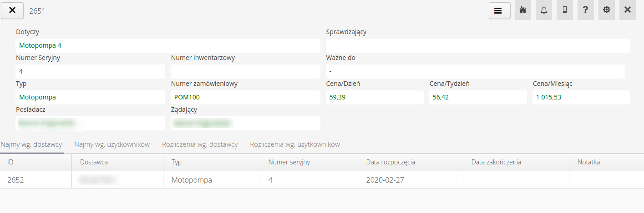Click the Dotyczy field with Motopompa 4
The width and height of the screenshot is (644, 213).
pos(168,45)
